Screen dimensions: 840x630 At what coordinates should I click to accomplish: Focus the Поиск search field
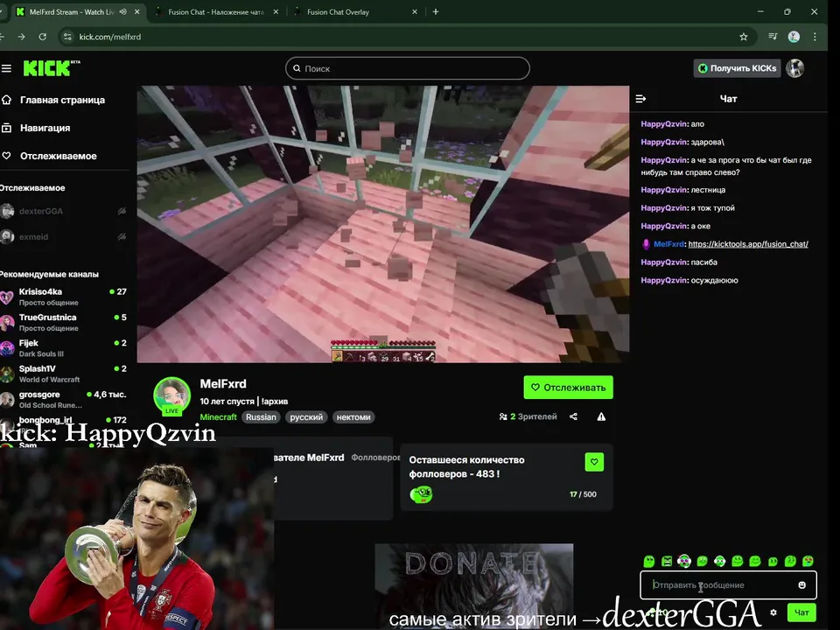pyautogui.click(x=408, y=68)
